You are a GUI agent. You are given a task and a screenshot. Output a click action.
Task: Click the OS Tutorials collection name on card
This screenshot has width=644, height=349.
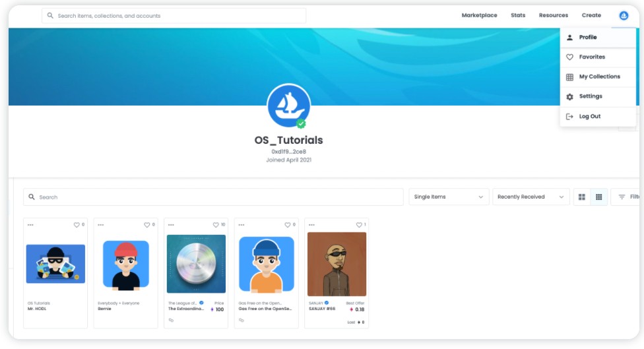39,303
